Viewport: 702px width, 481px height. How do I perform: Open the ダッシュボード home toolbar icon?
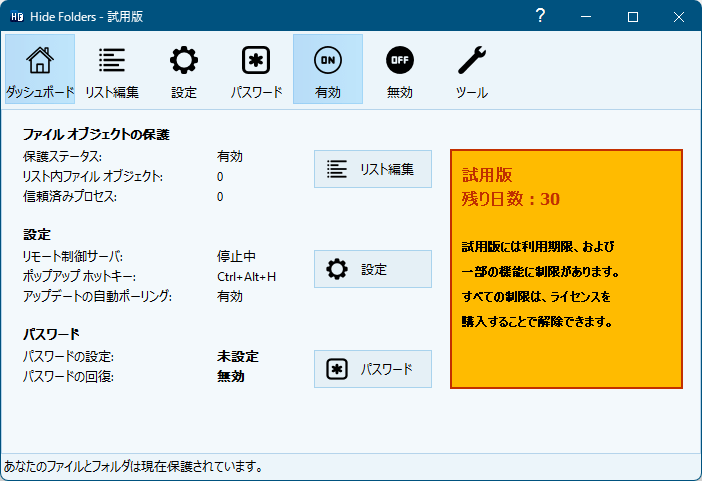(40, 69)
